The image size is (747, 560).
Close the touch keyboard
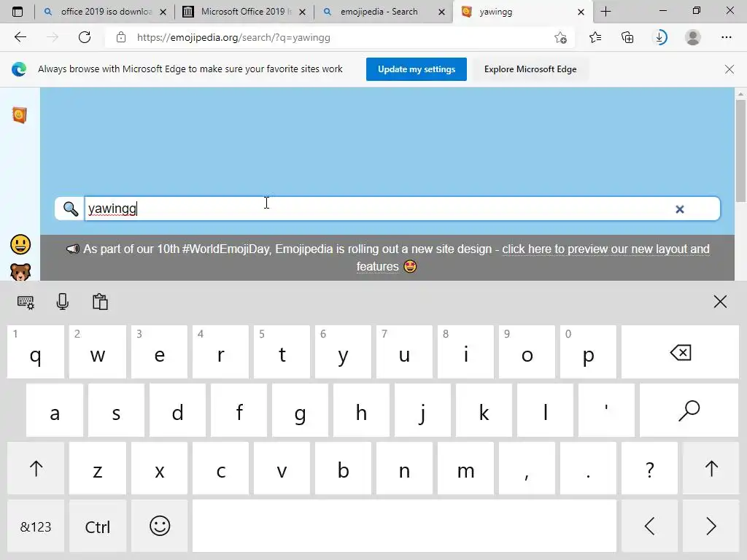pyautogui.click(x=720, y=301)
